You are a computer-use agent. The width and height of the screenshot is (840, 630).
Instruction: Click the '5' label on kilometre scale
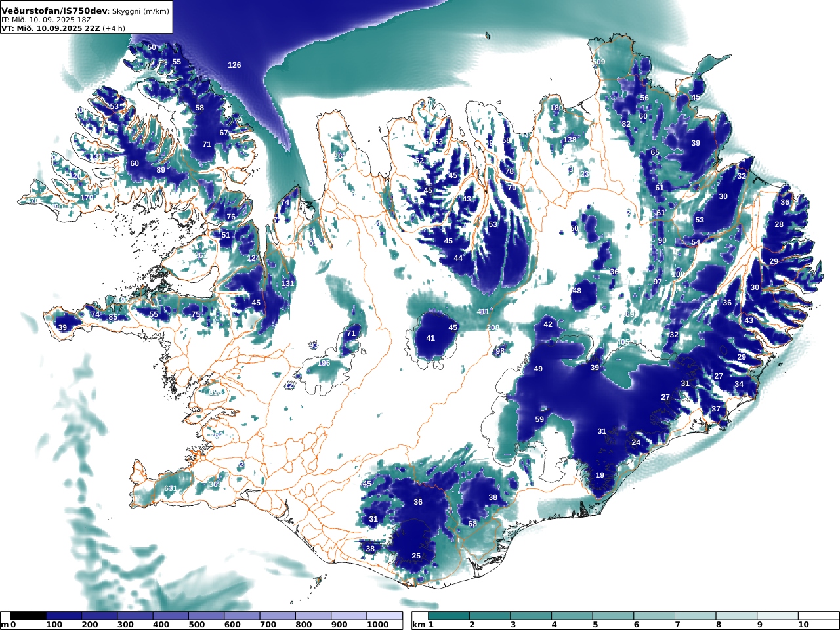[x=595, y=625]
